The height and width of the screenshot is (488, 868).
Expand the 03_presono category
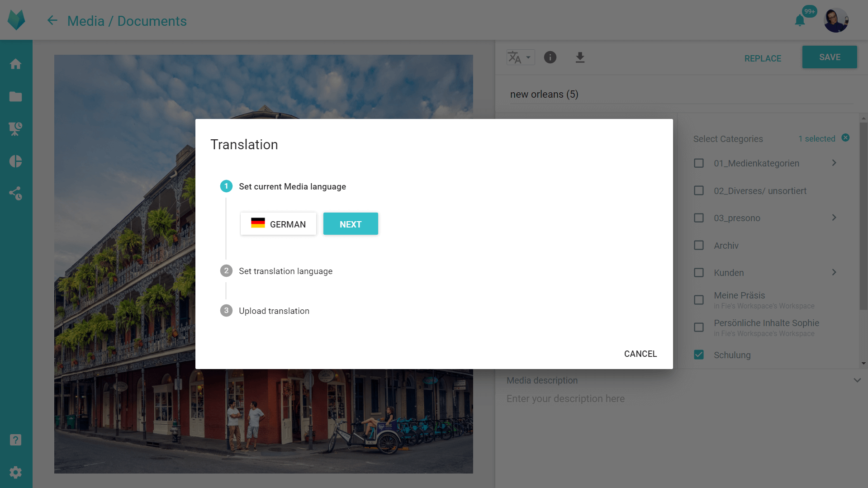(x=834, y=218)
